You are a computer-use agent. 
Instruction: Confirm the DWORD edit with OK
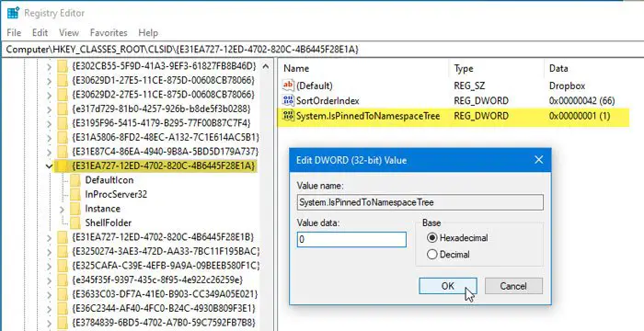click(x=448, y=286)
